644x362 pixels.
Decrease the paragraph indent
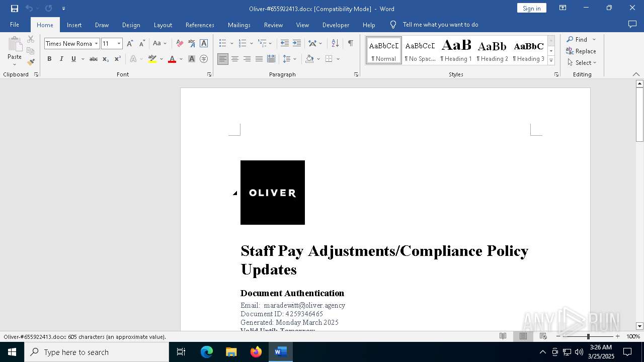pos(285,44)
